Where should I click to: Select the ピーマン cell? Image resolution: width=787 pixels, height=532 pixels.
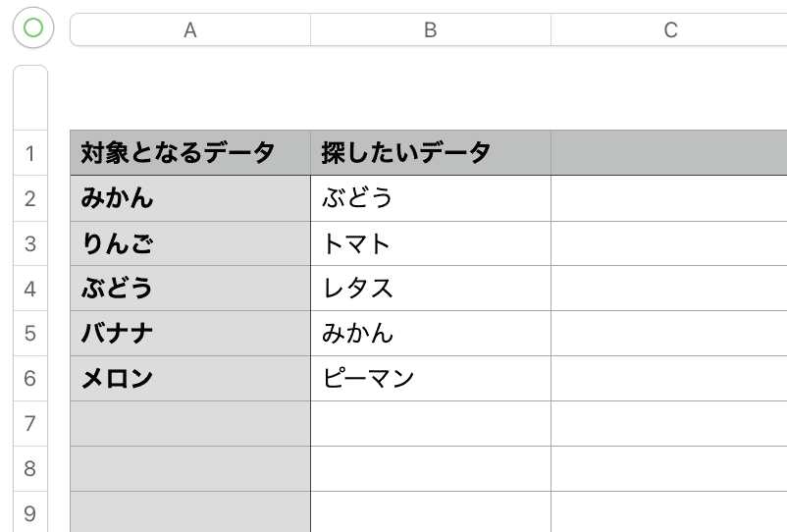(431, 379)
